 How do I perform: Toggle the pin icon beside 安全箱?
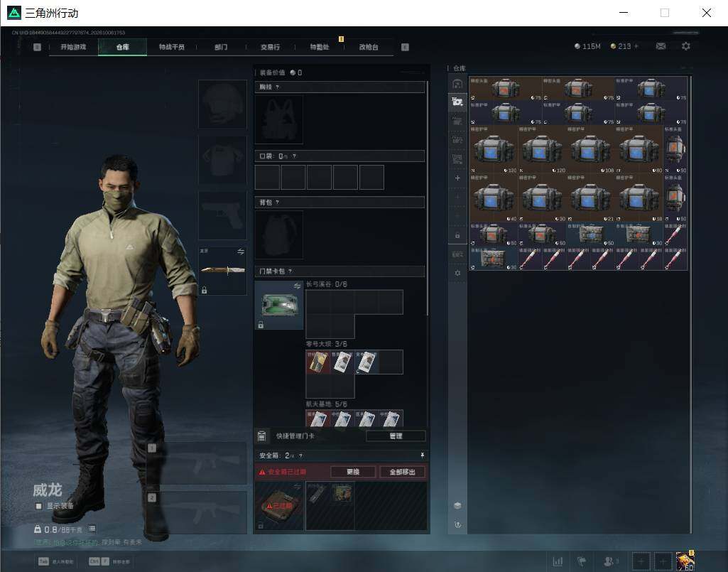coord(422,455)
